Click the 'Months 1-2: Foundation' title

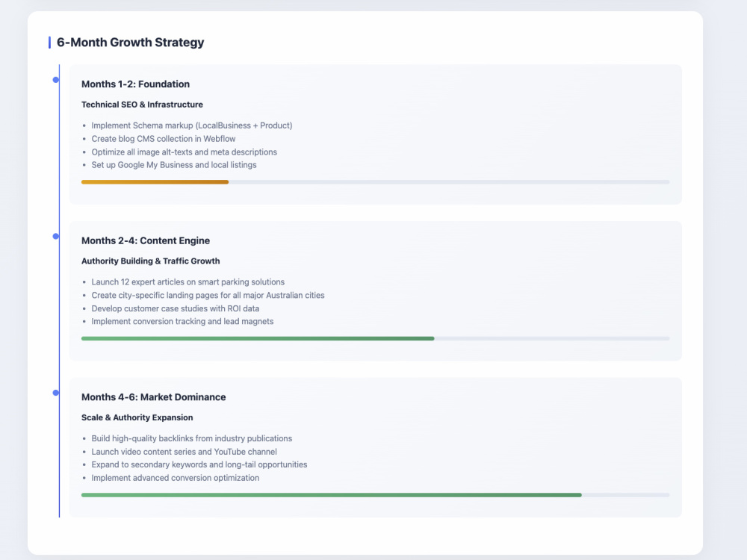[x=135, y=84]
